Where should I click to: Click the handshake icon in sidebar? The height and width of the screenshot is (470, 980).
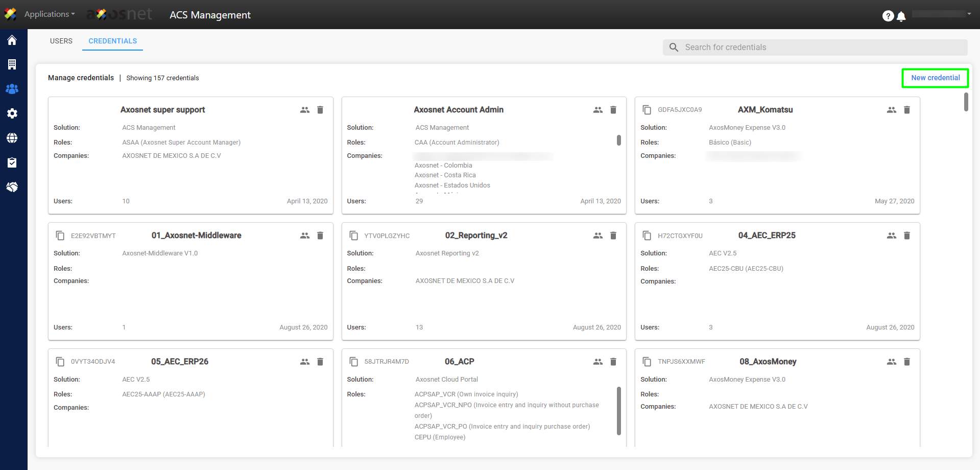pos(12,187)
